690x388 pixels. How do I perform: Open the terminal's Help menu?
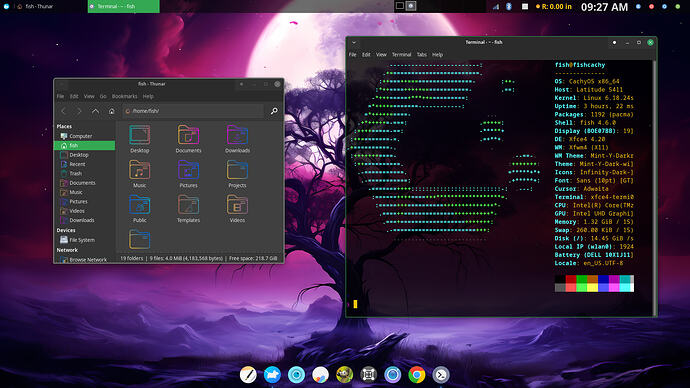click(x=437, y=55)
